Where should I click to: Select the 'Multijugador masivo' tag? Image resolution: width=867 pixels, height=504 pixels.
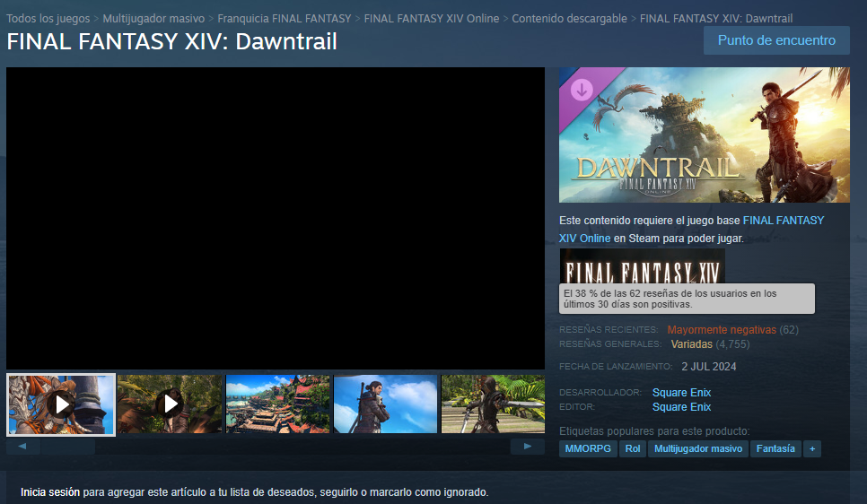point(698,448)
